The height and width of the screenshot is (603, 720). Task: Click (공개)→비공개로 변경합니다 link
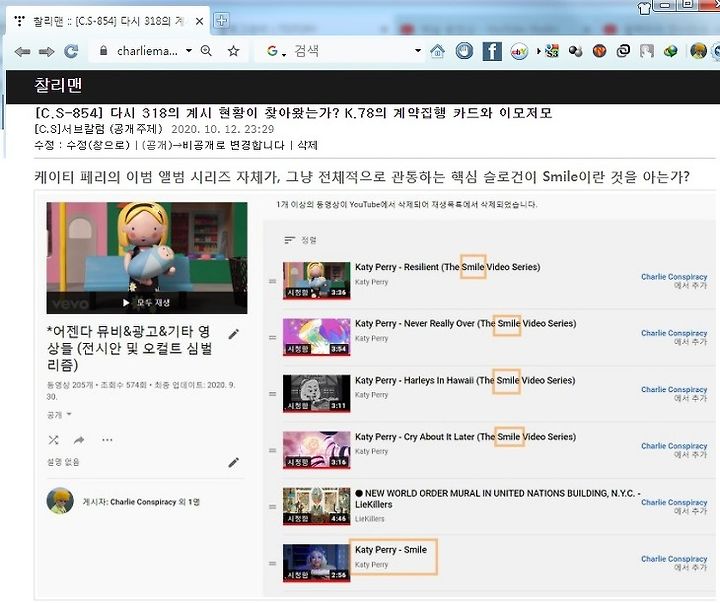pos(213,146)
